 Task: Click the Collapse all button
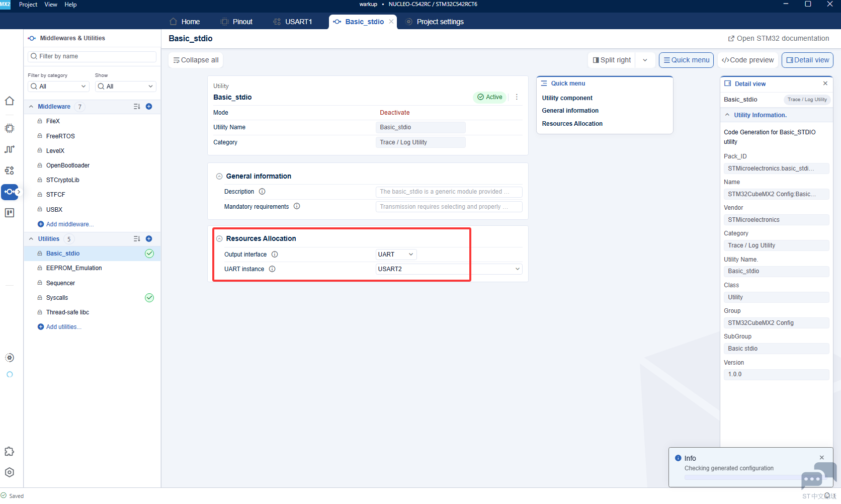pyautogui.click(x=196, y=60)
